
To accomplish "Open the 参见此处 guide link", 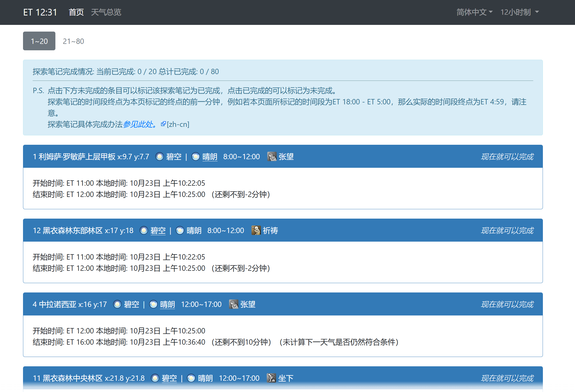I will click(x=140, y=124).
